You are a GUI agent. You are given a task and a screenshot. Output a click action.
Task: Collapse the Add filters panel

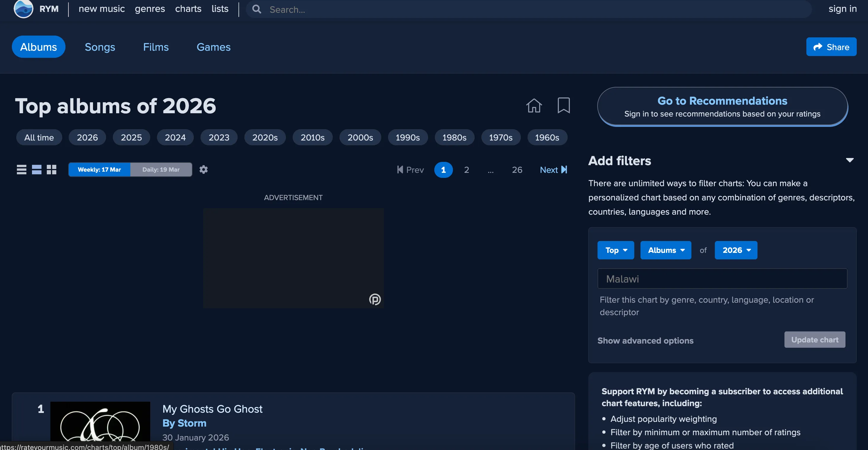click(x=850, y=161)
